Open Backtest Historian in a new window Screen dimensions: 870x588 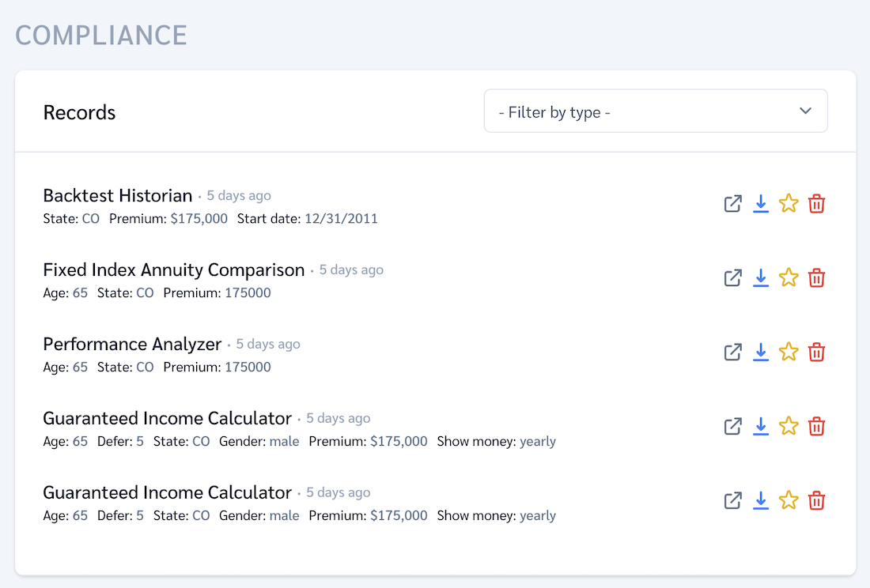[732, 203]
